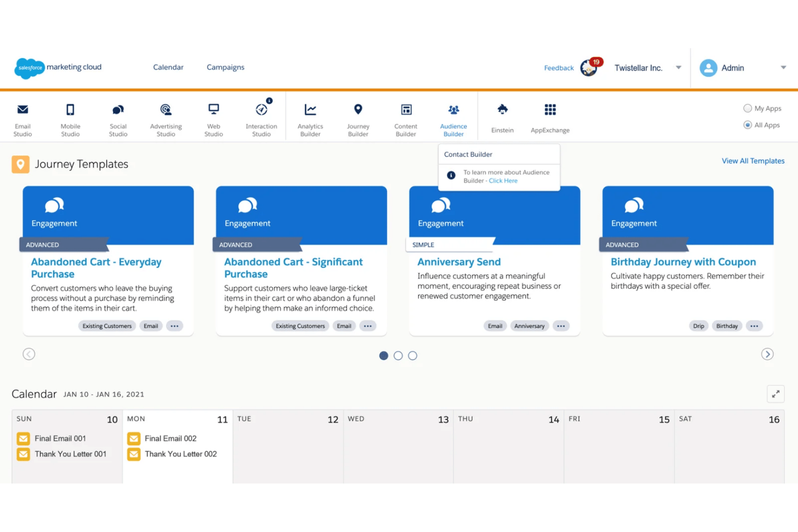
Task: Click View All Templates link
Action: click(753, 161)
